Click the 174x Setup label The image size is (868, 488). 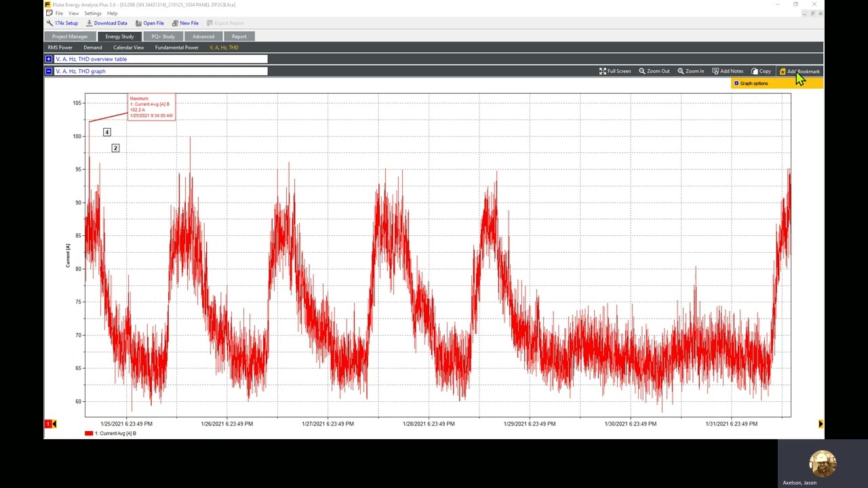pyautogui.click(x=66, y=23)
